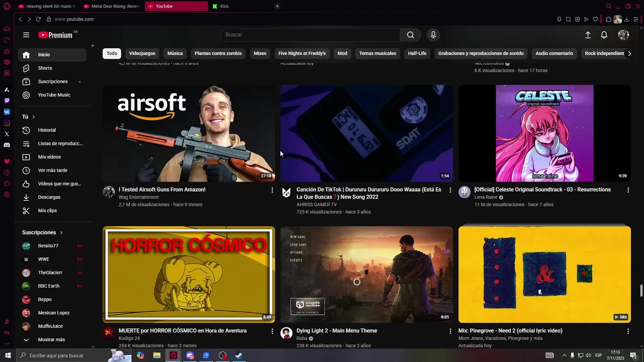The width and height of the screenshot is (644, 362).
Task: Open Ver más tarde playlist
Action: click(52, 170)
